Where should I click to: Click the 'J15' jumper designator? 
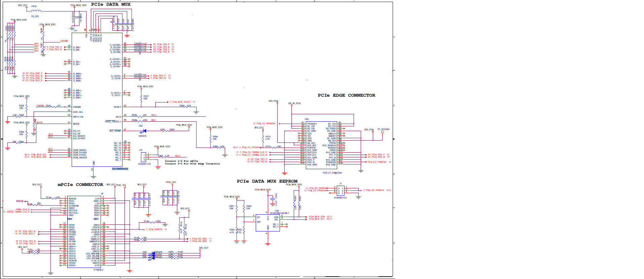[141, 150]
